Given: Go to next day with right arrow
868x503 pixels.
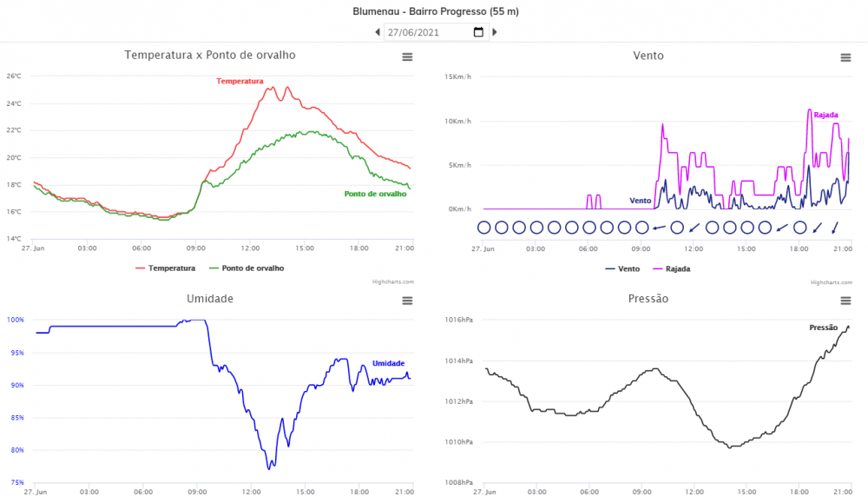Looking at the screenshot, I should pos(495,32).
